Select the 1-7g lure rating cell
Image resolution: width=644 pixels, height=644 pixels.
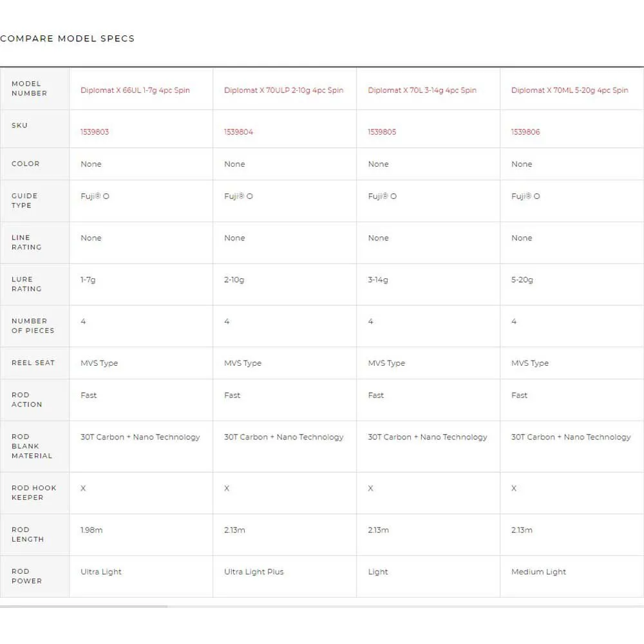88,280
